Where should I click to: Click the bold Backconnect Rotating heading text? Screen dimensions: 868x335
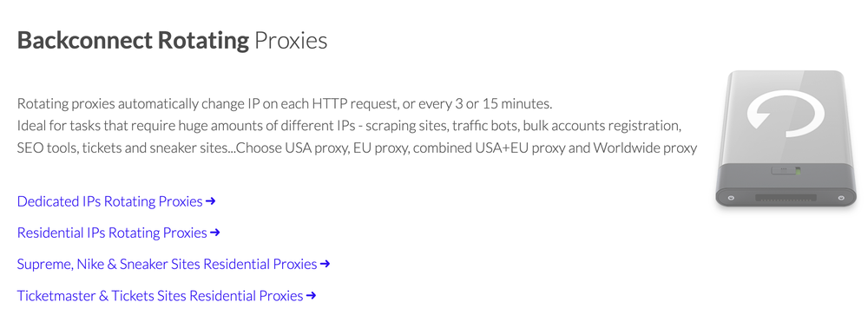click(133, 41)
